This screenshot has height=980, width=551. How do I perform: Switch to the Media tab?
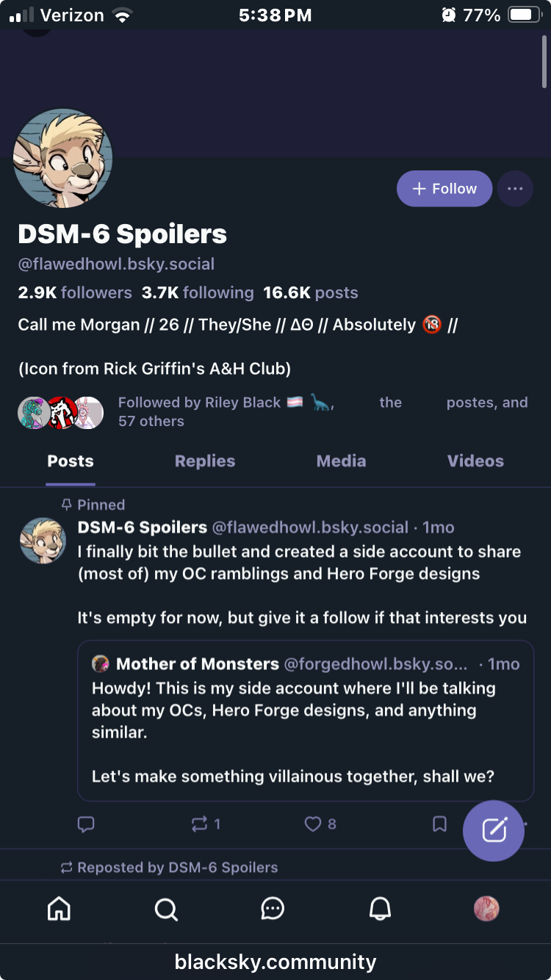[341, 461]
